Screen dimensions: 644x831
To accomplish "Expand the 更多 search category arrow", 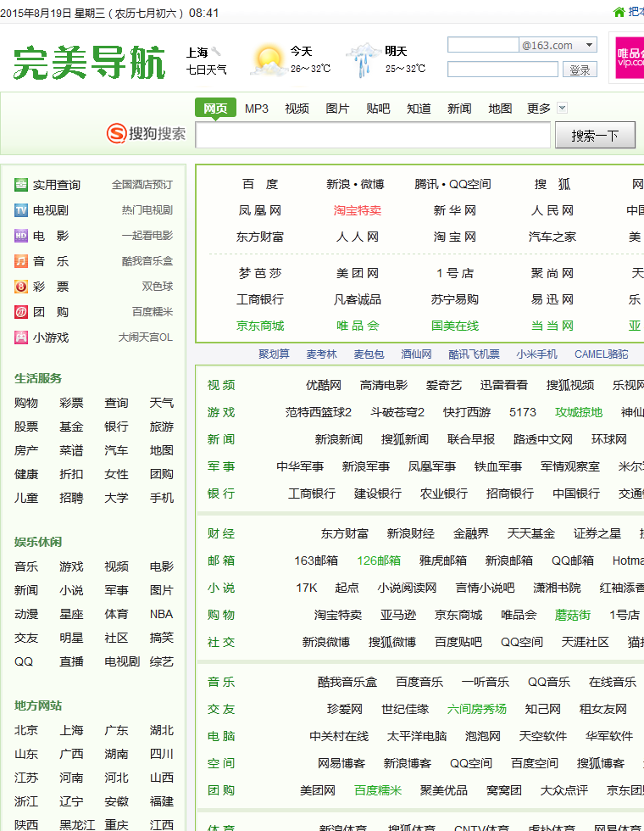I will (x=563, y=108).
